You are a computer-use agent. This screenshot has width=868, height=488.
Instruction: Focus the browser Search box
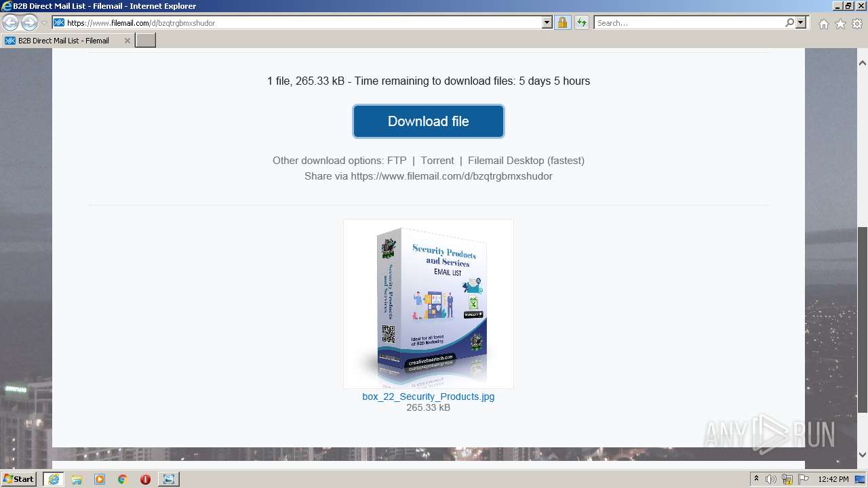(688, 23)
